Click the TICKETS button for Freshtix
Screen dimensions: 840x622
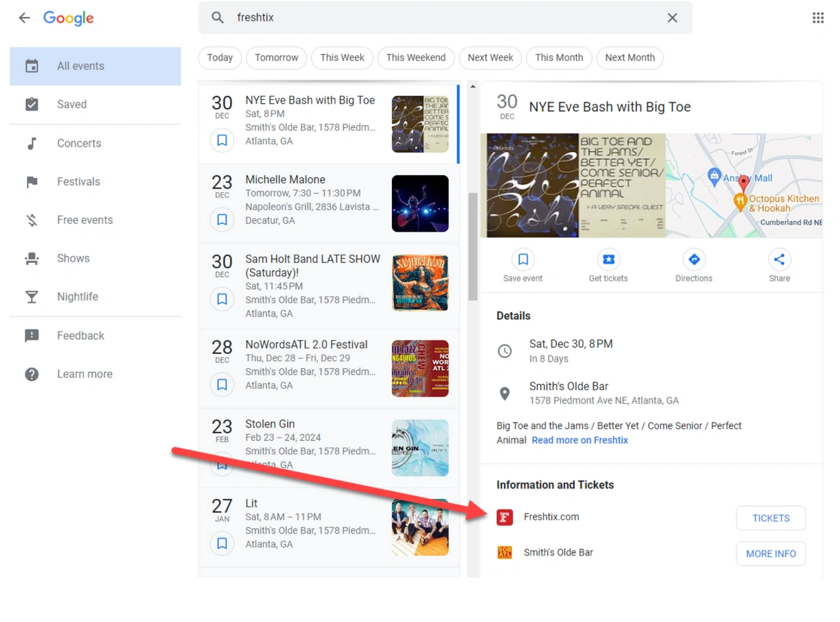[x=771, y=518]
